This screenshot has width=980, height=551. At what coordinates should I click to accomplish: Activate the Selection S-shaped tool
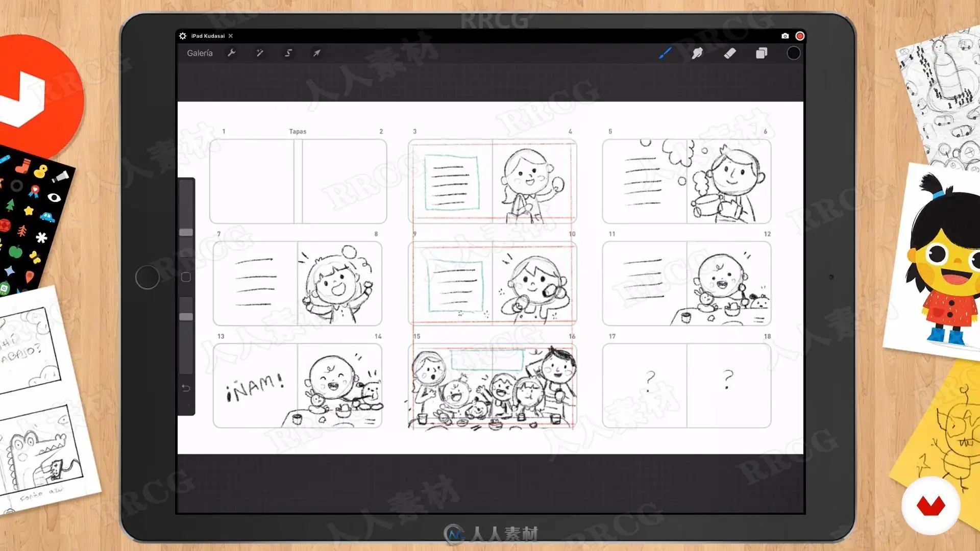[x=288, y=53]
